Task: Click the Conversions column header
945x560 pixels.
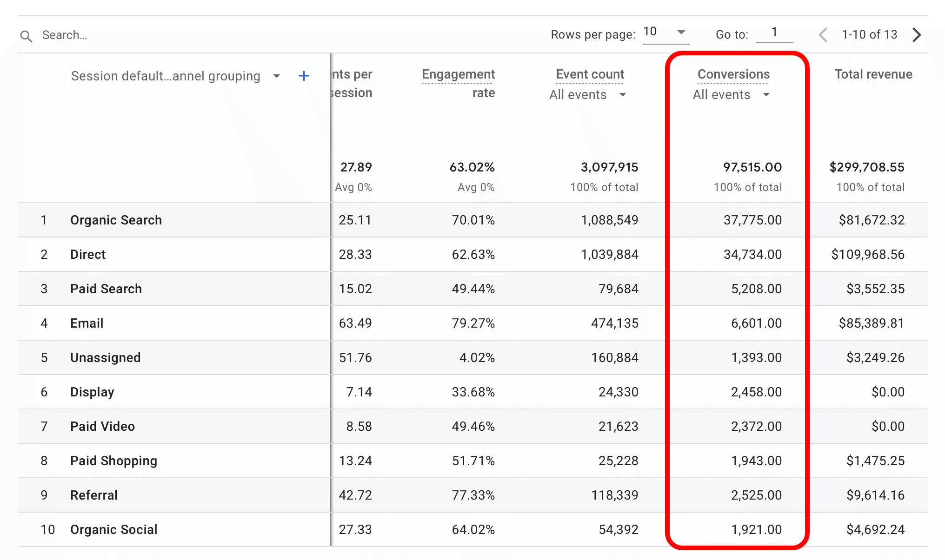Action: pyautogui.click(x=733, y=74)
